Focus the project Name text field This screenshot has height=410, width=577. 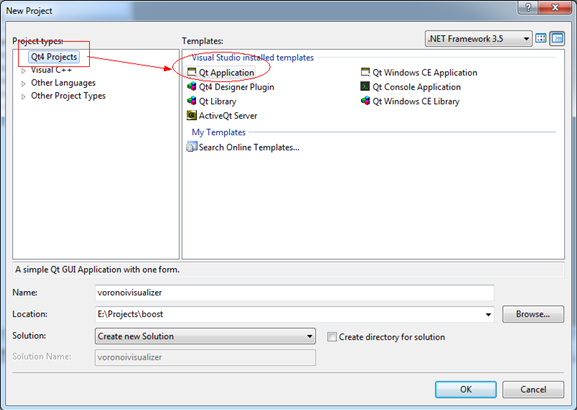coord(294,293)
